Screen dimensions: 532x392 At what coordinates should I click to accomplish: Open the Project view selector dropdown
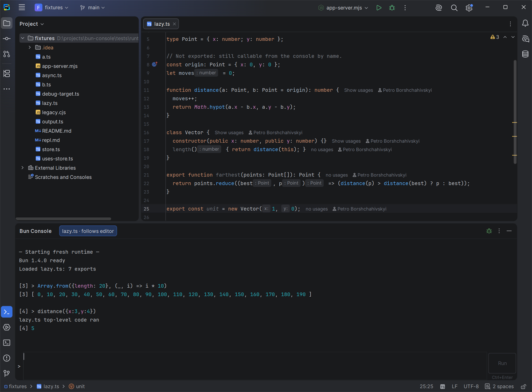tap(31, 24)
